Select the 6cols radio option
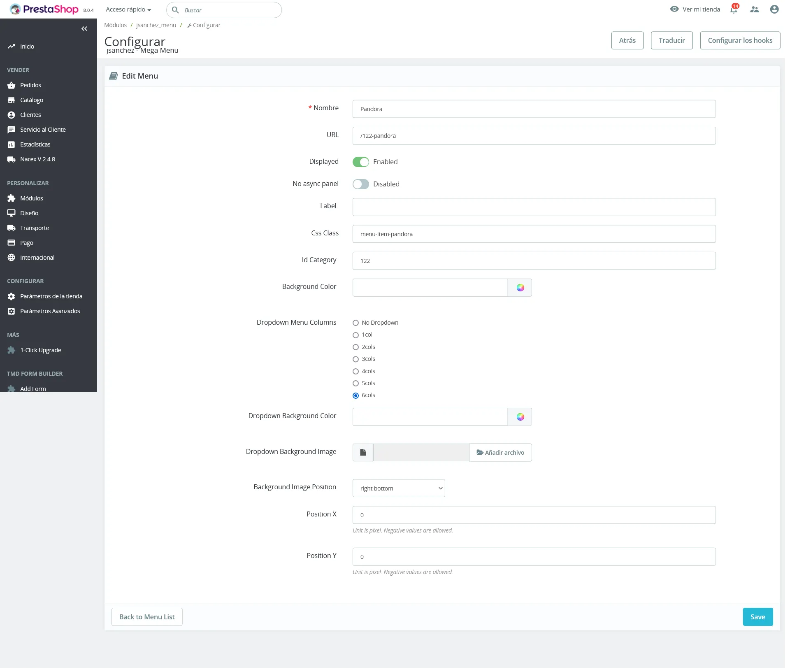 click(356, 395)
